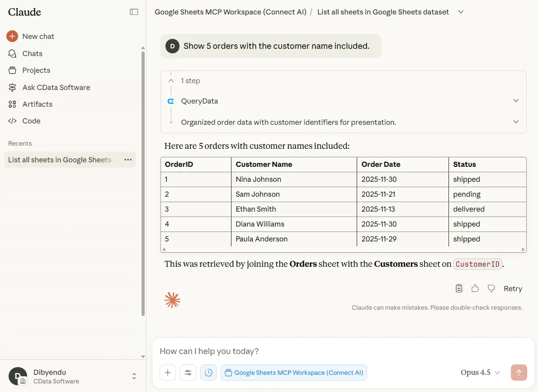Open Chats in the sidebar

(32, 53)
